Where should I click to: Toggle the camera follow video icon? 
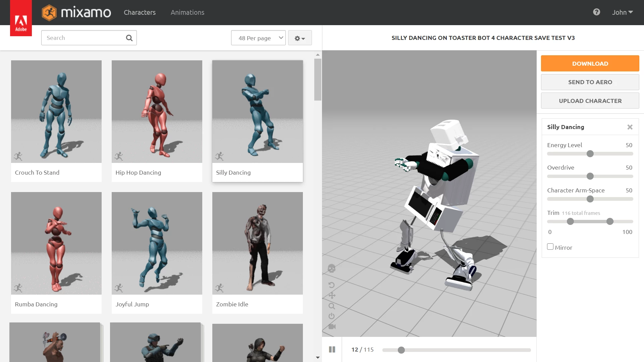pyautogui.click(x=332, y=326)
